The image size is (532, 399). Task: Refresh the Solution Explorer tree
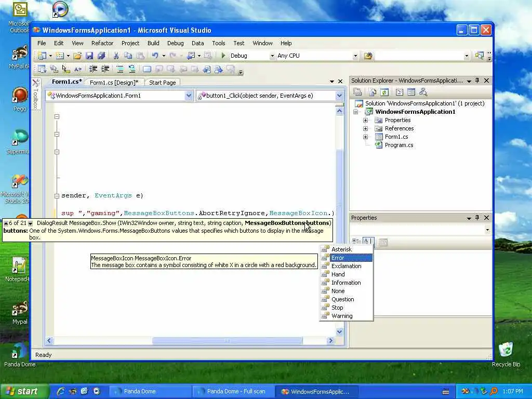click(x=384, y=92)
